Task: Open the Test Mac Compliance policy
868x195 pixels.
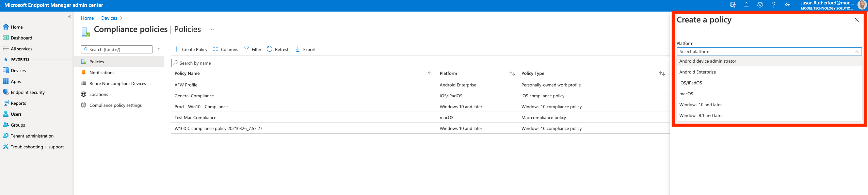Action: coord(195,117)
